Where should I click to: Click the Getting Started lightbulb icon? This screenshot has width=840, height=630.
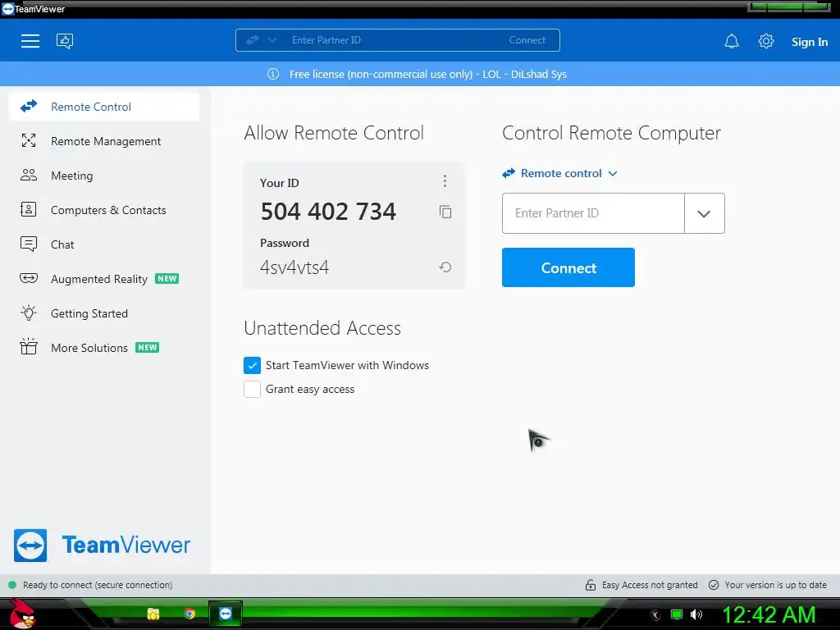[29, 313]
